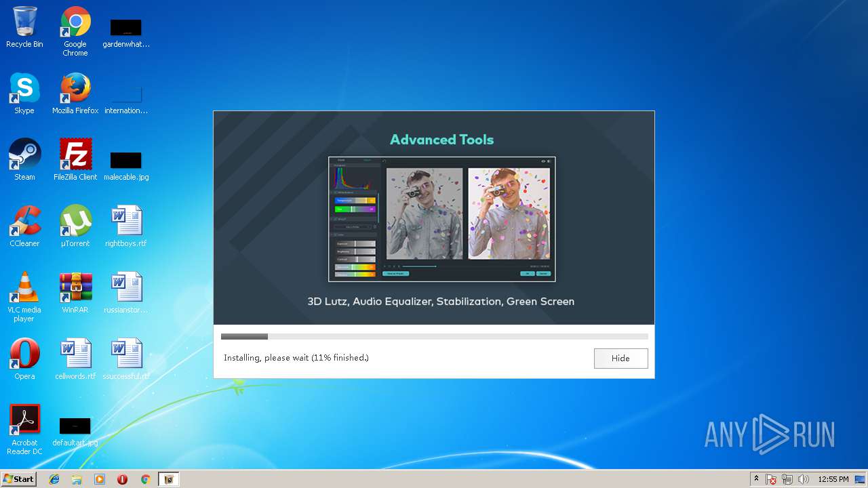Viewport: 868px width, 488px height.
Task: Click the 12:55 PM system clock
Action: pos(833,479)
